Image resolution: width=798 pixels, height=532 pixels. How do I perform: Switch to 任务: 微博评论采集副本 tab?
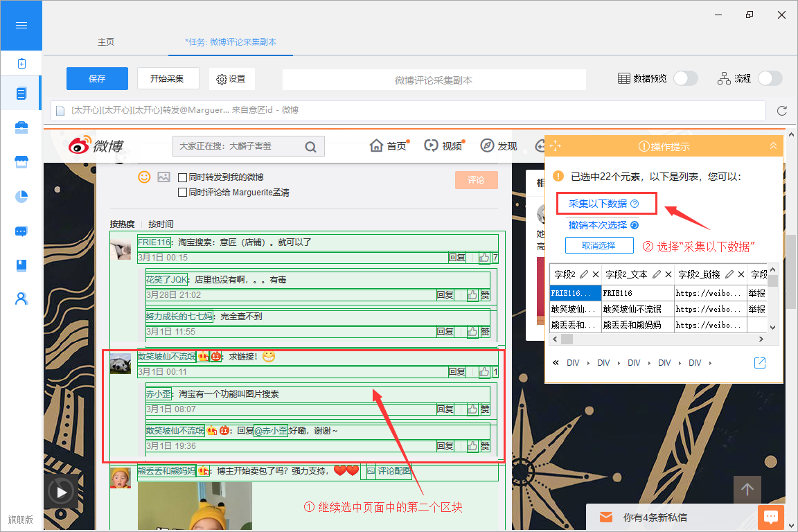(231, 42)
